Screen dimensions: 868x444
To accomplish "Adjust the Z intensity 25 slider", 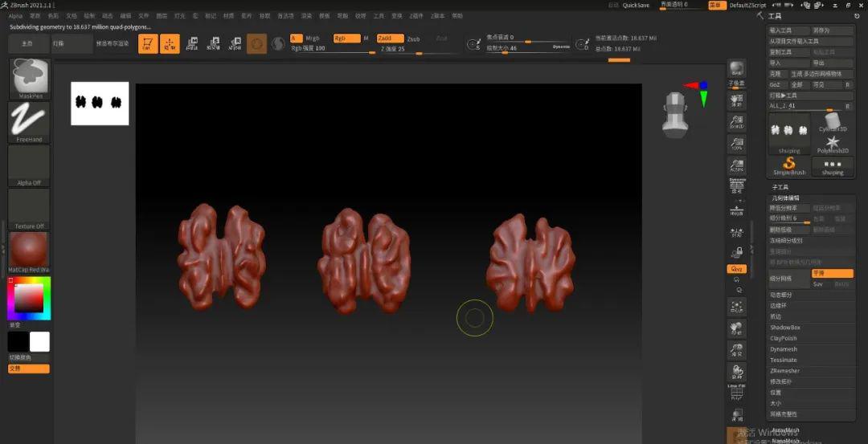I will coord(419,49).
